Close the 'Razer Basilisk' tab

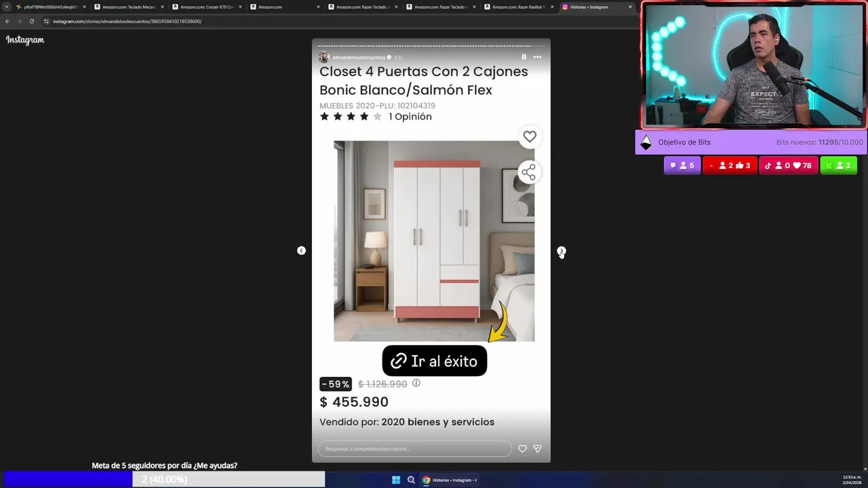tap(552, 7)
